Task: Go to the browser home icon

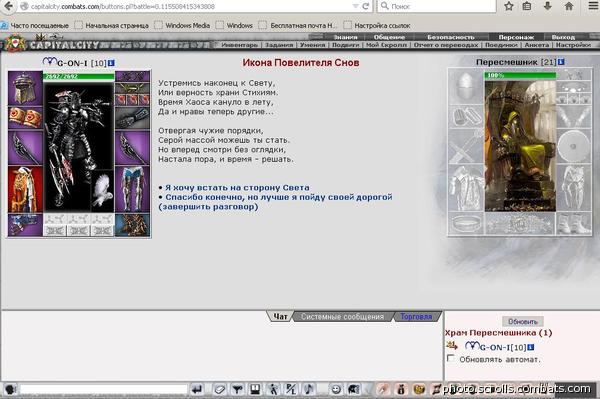Action: (569, 6)
